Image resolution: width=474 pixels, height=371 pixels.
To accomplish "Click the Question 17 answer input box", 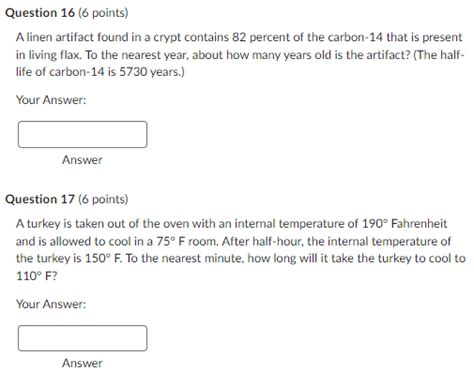I will click(82, 338).
